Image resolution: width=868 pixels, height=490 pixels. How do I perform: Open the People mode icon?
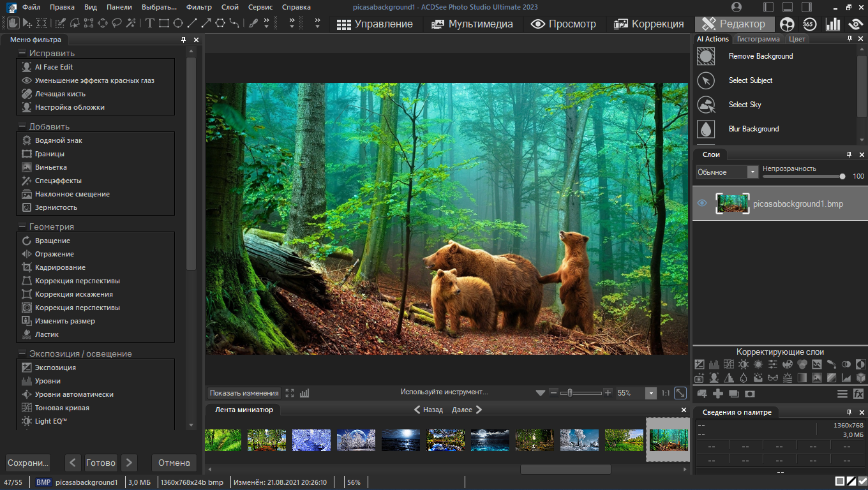[x=787, y=24]
